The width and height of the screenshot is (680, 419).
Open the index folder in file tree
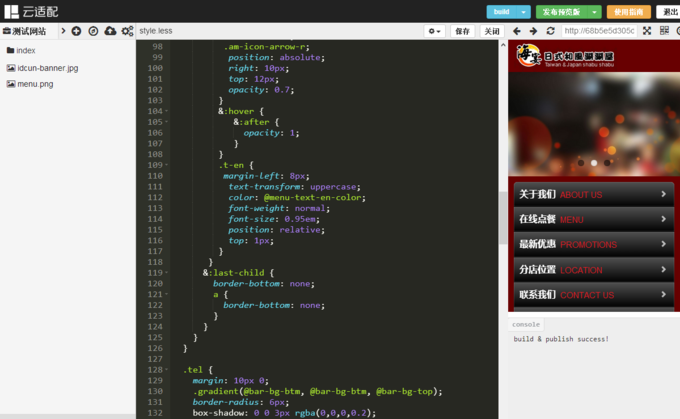[25, 50]
